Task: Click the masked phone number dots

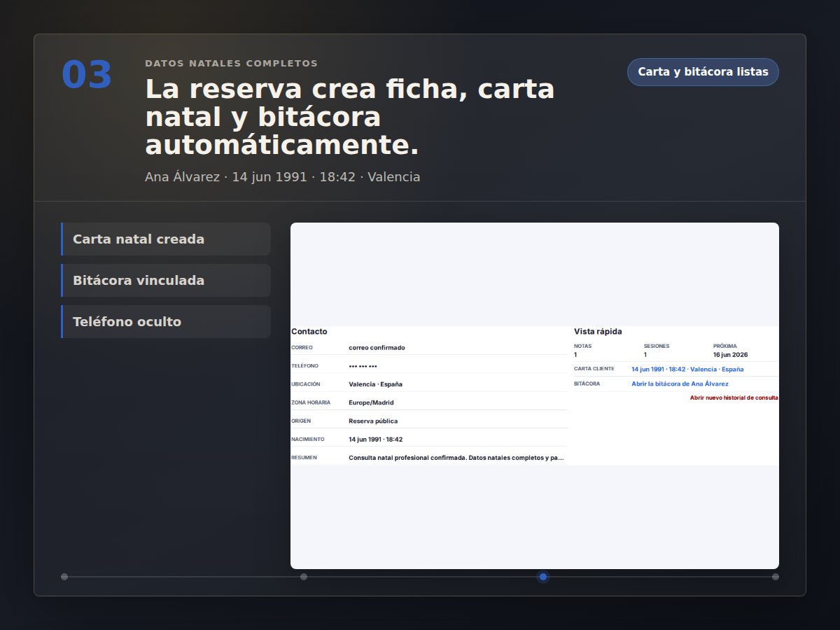Action: coord(363,366)
